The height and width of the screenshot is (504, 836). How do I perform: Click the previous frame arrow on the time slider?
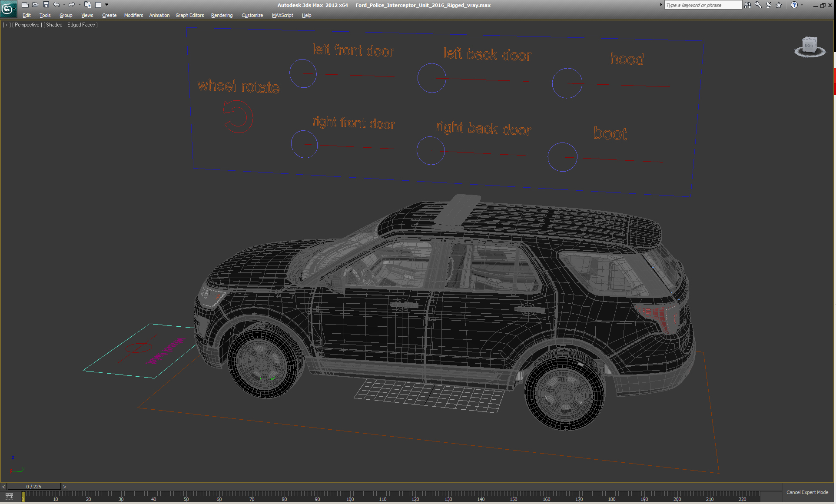coord(3,487)
